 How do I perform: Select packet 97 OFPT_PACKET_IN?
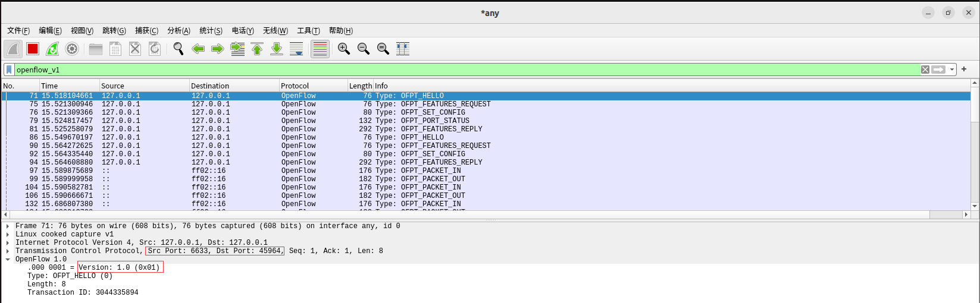click(486, 171)
